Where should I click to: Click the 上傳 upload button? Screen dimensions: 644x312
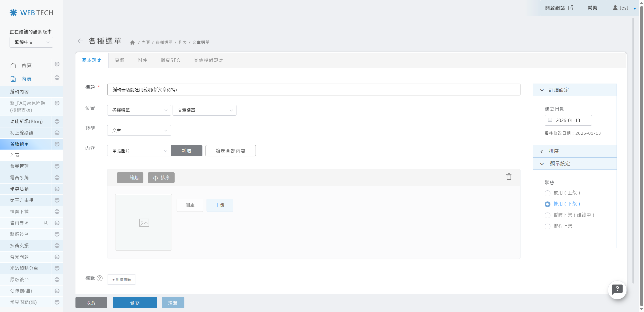point(220,205)
